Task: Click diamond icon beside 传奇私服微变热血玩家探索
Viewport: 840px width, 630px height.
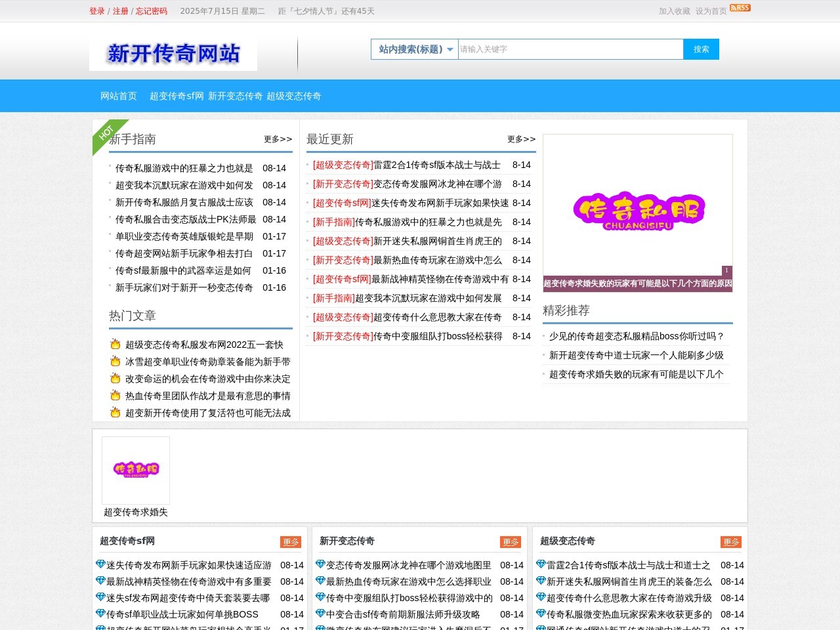Action: click(541, 614)
